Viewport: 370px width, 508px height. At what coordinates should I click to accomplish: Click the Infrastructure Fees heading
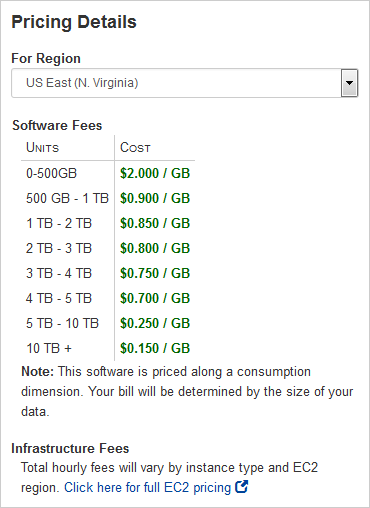tap(70, 448)
